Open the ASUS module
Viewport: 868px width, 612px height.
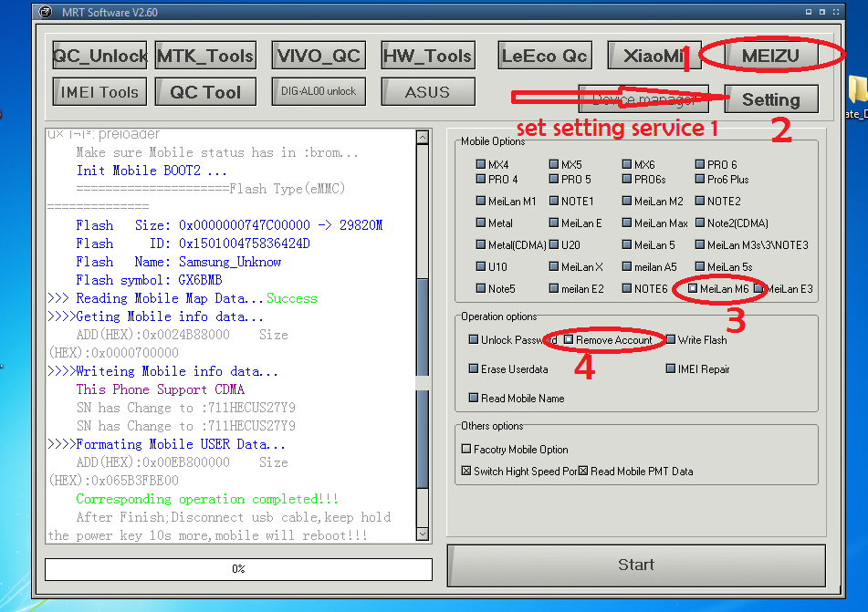point(428,91)
